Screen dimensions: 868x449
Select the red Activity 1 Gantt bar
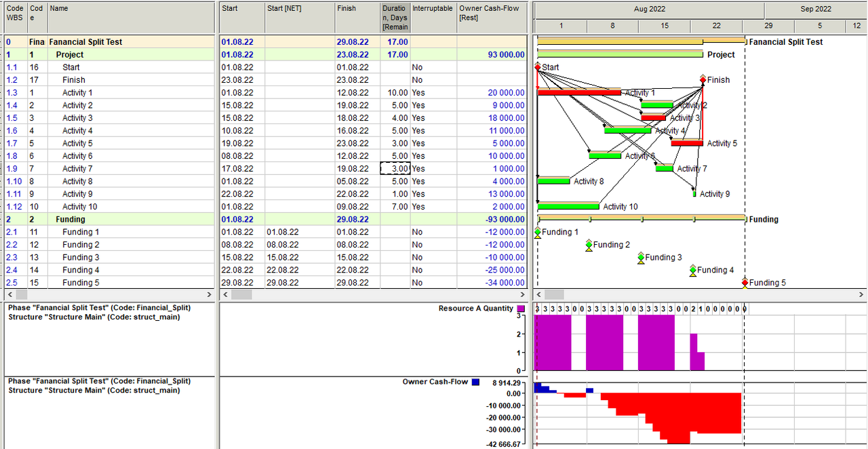[579, 92]
